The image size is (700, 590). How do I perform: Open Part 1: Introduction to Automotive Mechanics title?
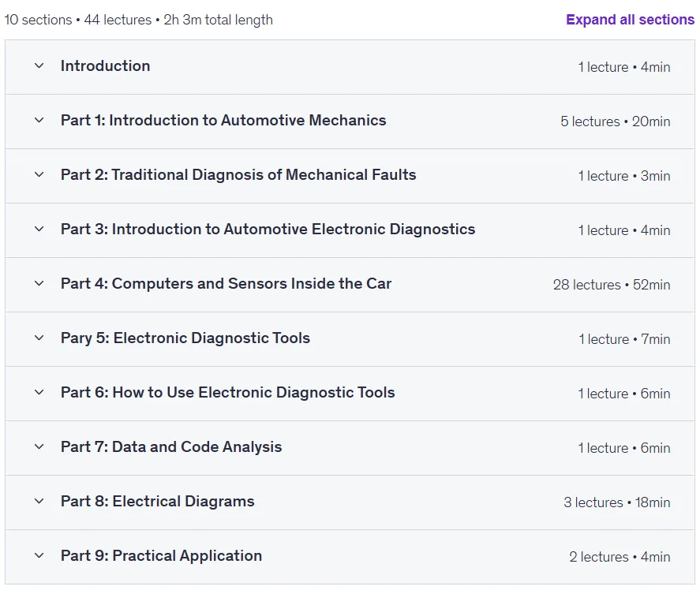coord(223,121)
